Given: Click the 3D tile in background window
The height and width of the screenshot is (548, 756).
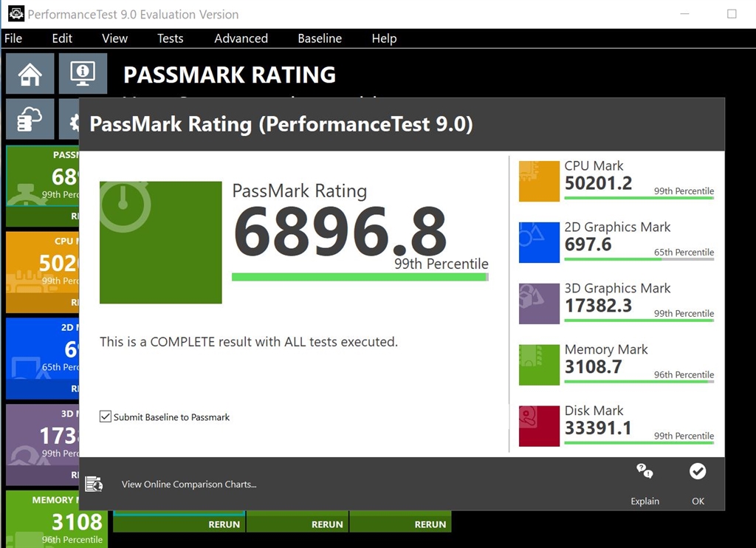Looking at the screenshot, I should (42, 445).
